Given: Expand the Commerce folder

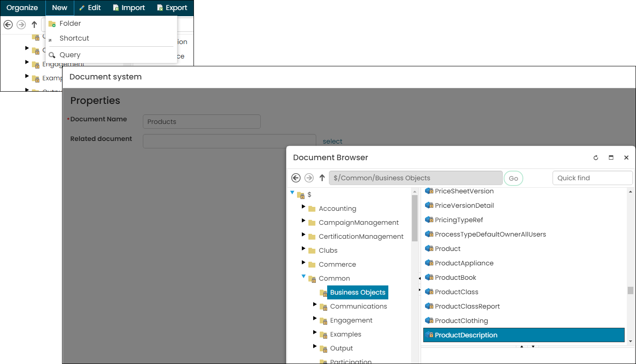Looking at the screenshot, I should point(304,262).
